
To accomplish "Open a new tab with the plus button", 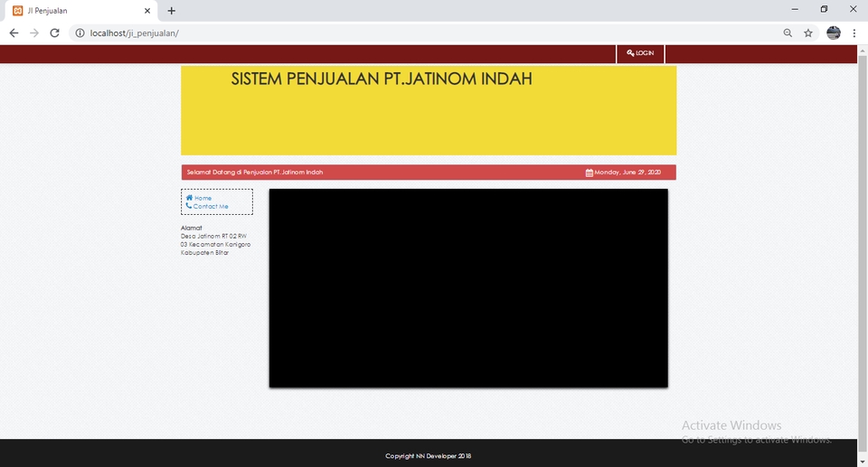I will pos(171,11).
